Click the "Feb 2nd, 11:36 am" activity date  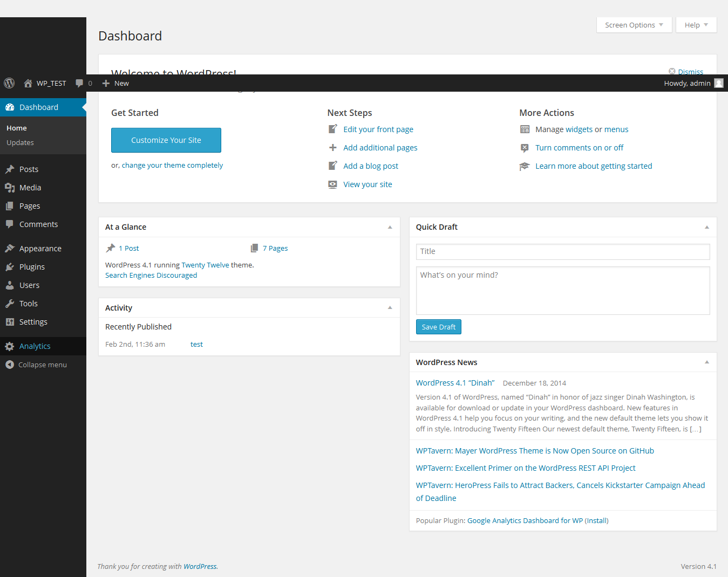135,344
